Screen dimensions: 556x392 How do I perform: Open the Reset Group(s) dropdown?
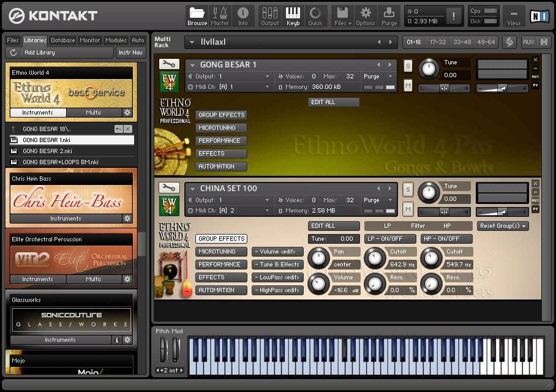coord(503,226)
